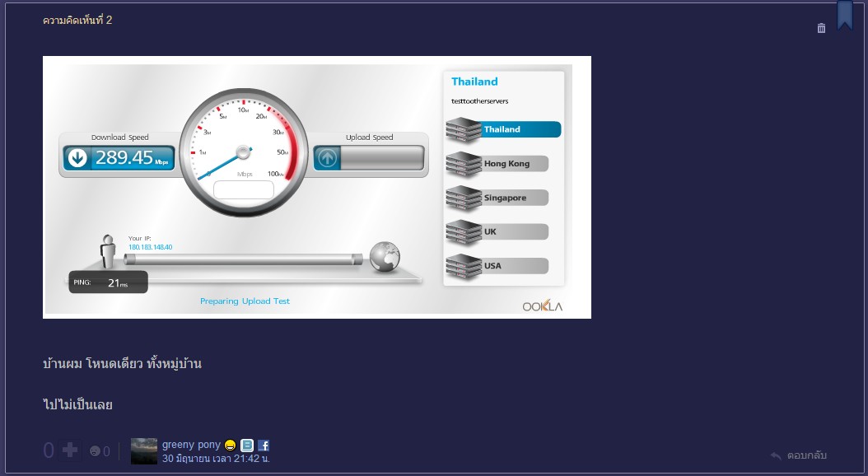
Task: Open greeny pony's avatar thumbnail
Action: tap(144, 451)
